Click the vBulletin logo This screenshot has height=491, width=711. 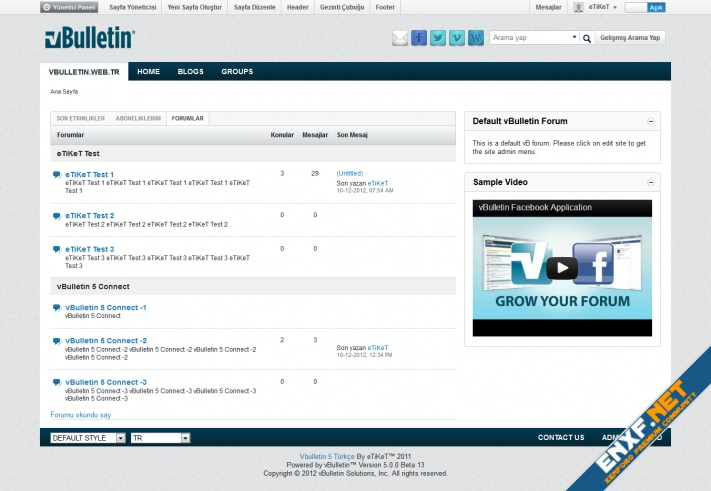pyautogui.click(x=90, y=38)
